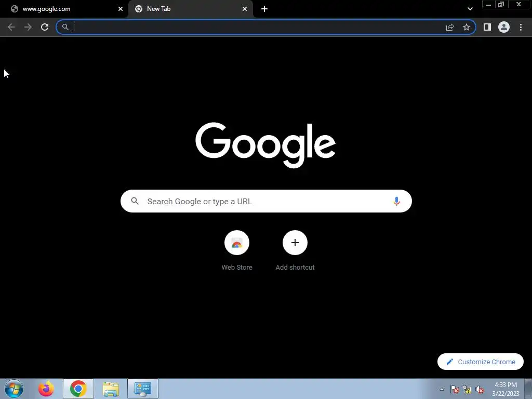
Task: Open Windows Explorer from the taskbar
Action: [x=111, y=389]
